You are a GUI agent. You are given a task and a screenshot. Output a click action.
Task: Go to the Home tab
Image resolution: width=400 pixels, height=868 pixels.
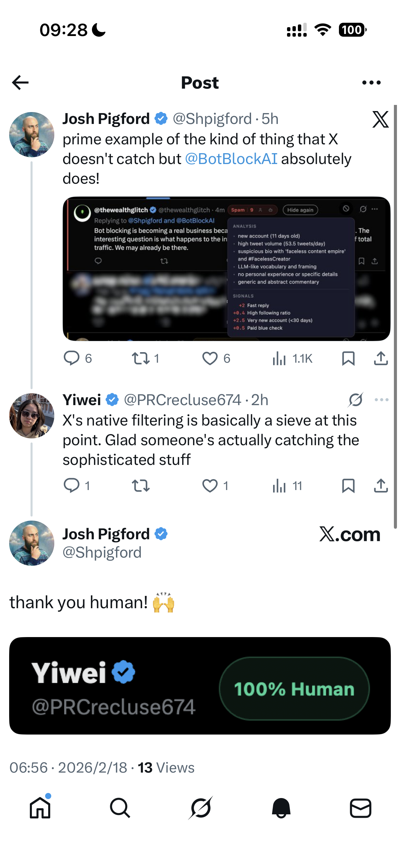40,808
